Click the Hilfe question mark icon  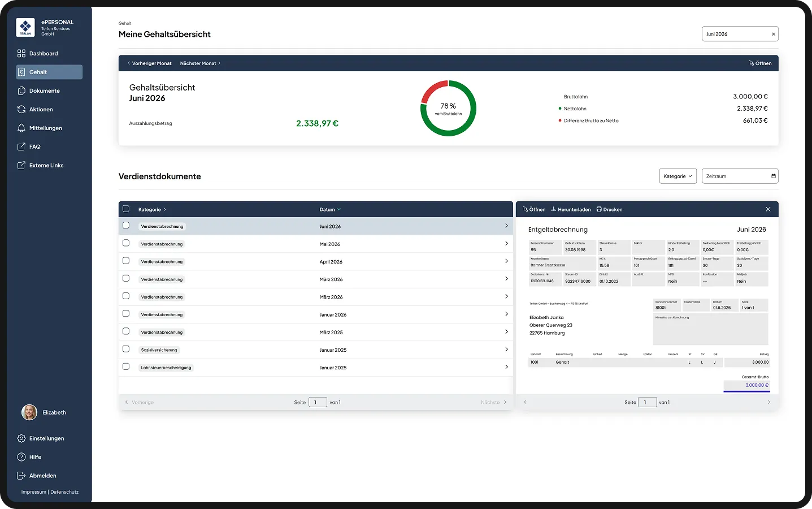[21, 457]
